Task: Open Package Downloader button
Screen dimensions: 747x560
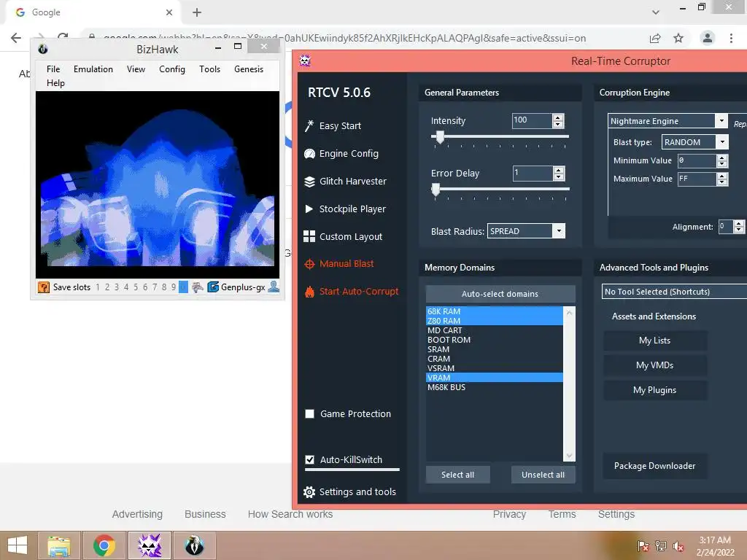Action: tap(655, 466)
